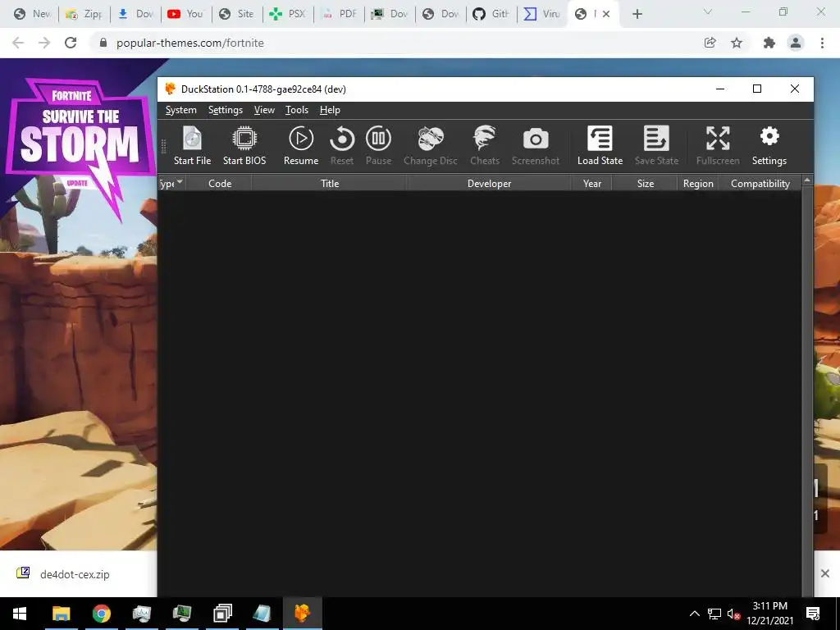Sort game list by Compatibility column
Screen dimensions: 840x630
tap(760, 183)
